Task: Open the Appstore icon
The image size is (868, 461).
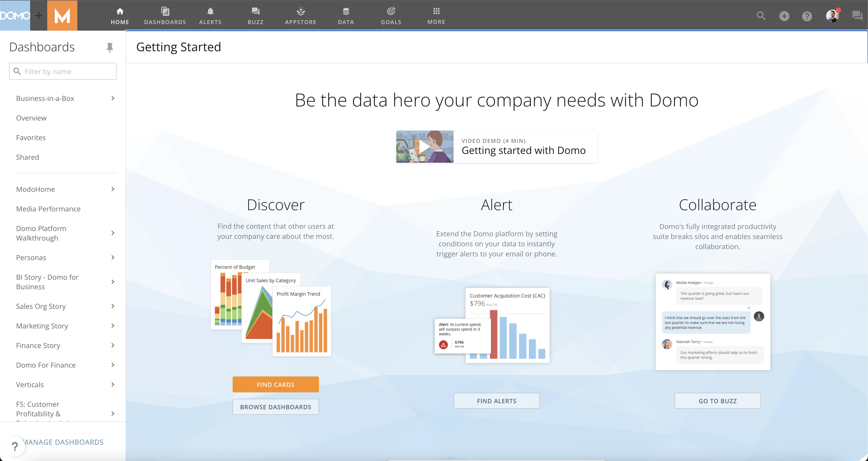Action: pos(301,12)
